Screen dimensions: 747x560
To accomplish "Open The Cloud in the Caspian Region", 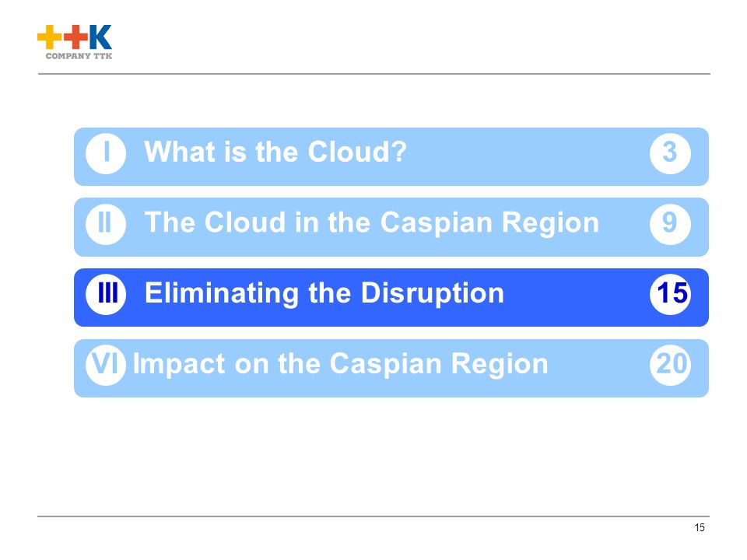I will (372, 223).
